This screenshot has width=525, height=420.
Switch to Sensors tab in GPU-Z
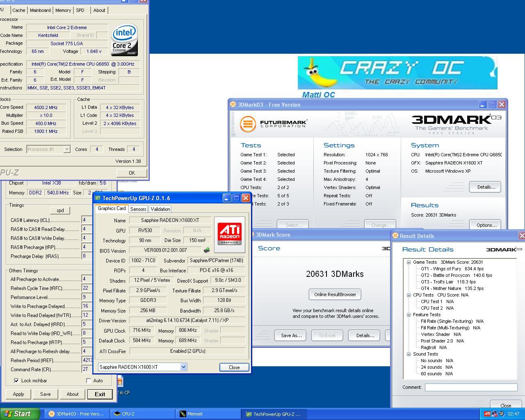click(138, 209)
